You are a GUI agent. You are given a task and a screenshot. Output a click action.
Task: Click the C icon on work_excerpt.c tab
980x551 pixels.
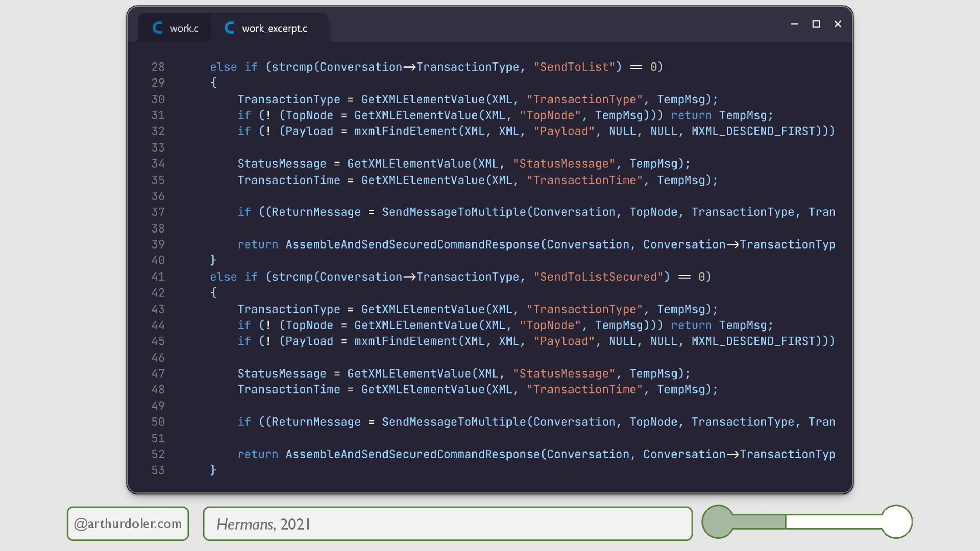230,28
